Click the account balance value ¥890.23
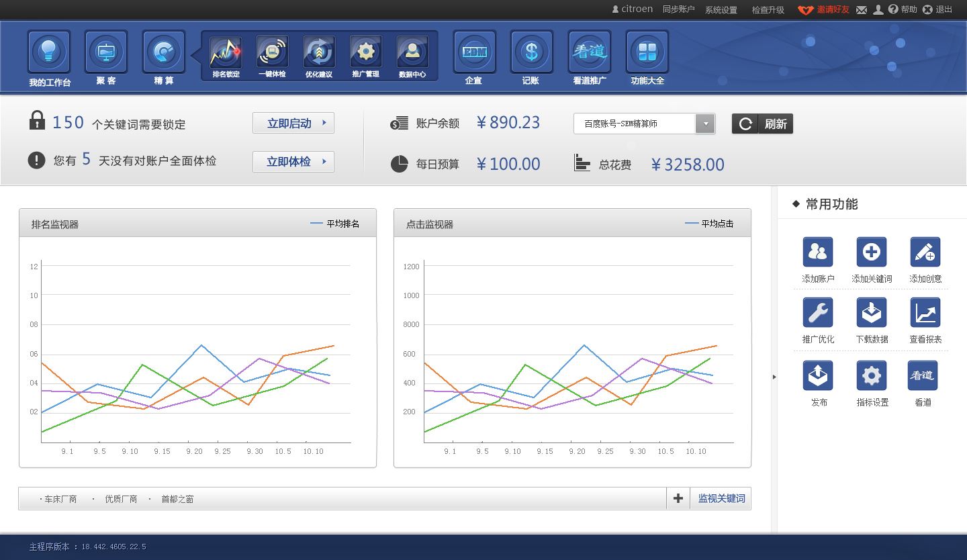 pyautogui.click(x=508, y=123)
